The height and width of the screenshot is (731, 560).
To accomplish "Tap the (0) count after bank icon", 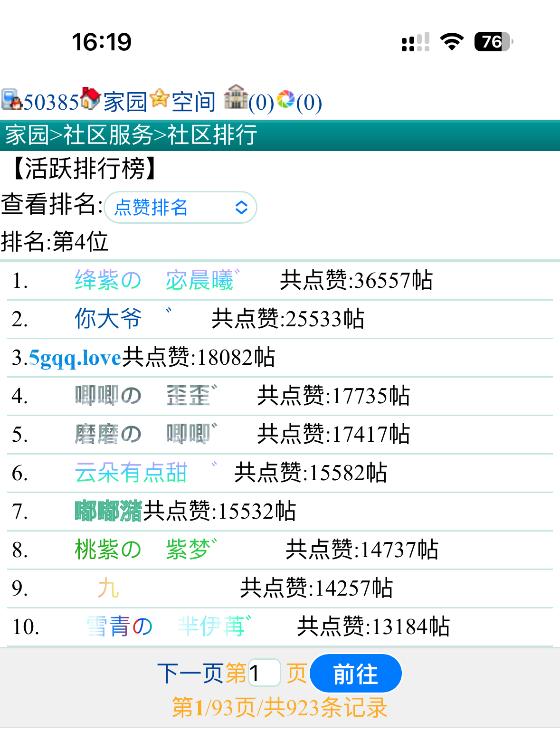I will (x=261, y=102).
